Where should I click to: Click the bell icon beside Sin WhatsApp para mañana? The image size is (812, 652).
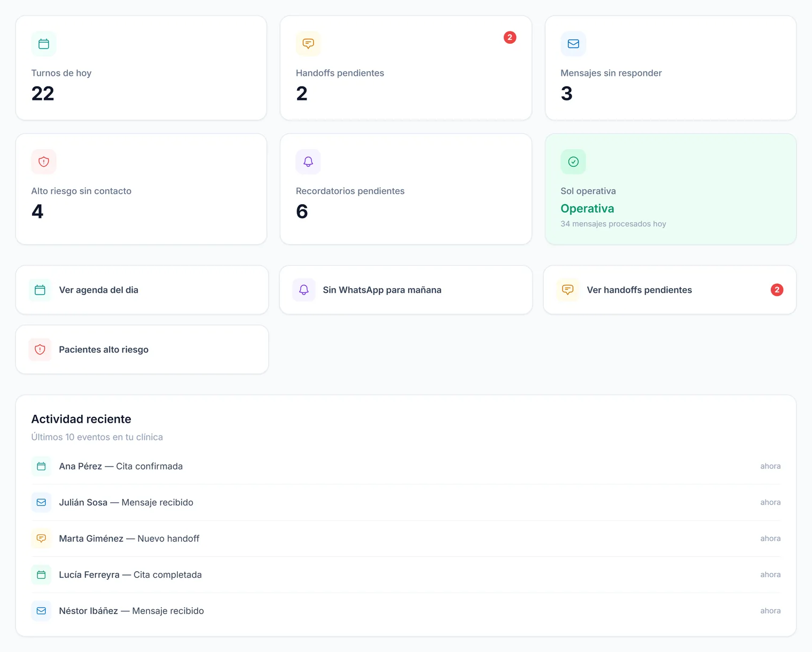(x=304, y=290)
